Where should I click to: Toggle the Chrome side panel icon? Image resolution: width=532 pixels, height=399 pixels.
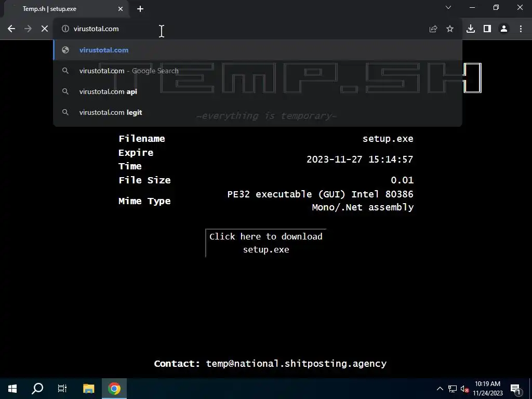[487, 29]
